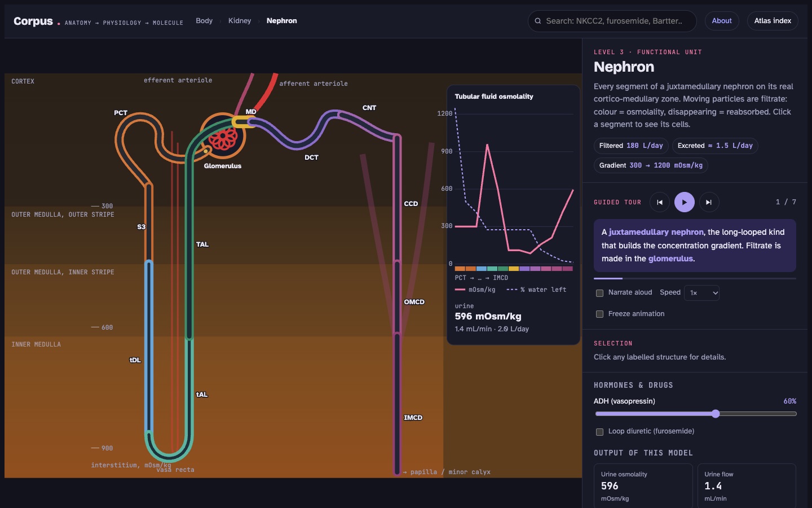812x508 pixels.
Task: Click the OMCD label
Action: click(414, 302)
